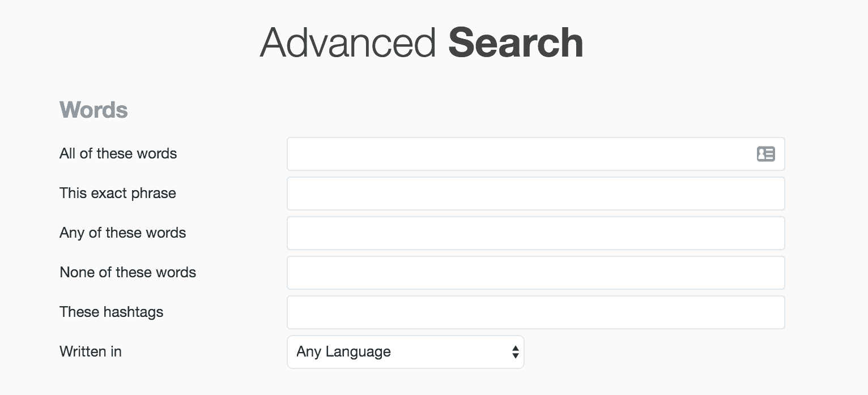The image size is (868, 395).
Task: Click the None of these words label
Action: tap(127, 272)
